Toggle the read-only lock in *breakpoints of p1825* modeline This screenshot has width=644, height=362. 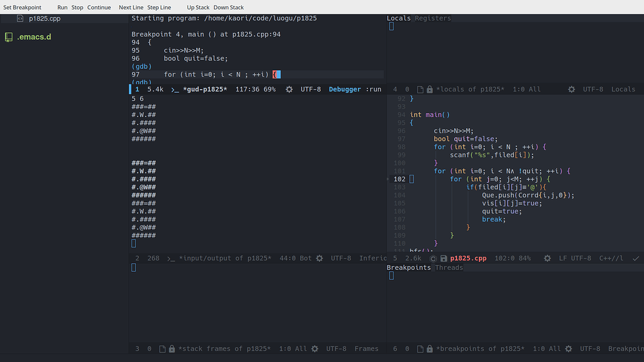pos(429,348)
